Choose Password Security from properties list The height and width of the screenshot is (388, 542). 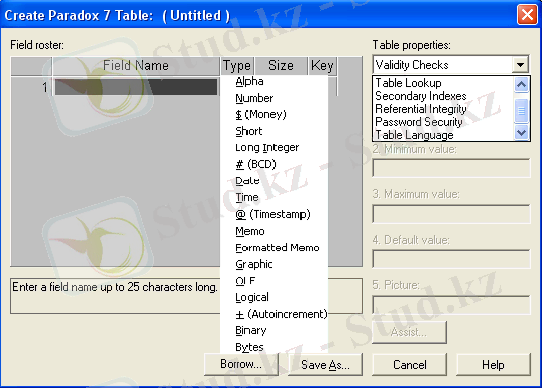(x=419, y=122)
